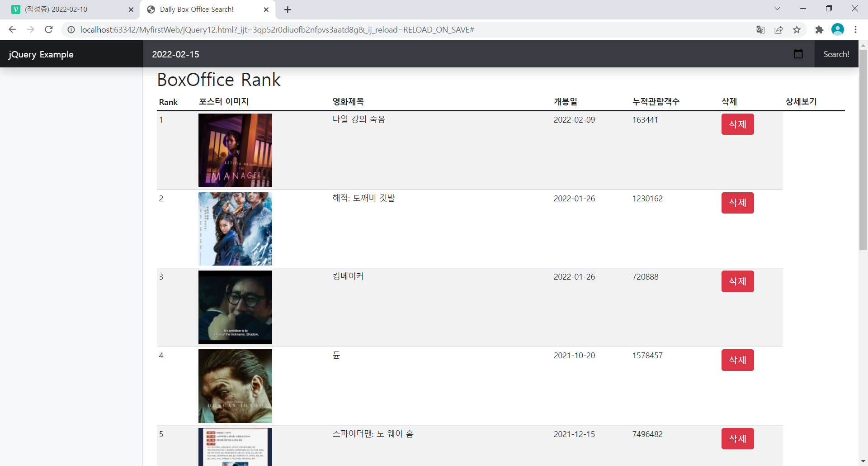Click the Rank column header
868x466 pixels.
(168, 102)
